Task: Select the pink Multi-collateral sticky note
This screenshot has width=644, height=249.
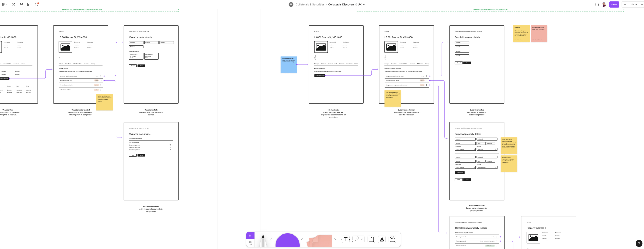Action: [539, 34]
